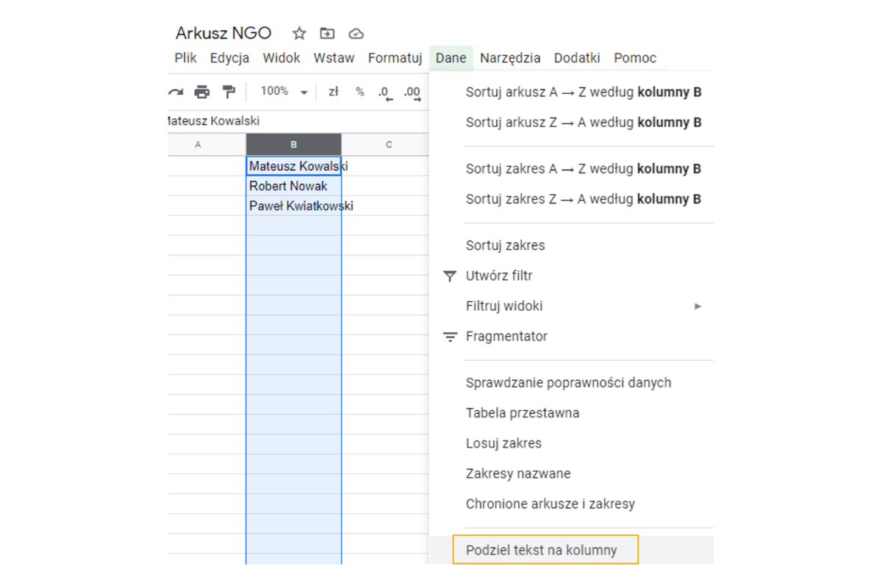Click the print icon

click(x=201, y=92)
